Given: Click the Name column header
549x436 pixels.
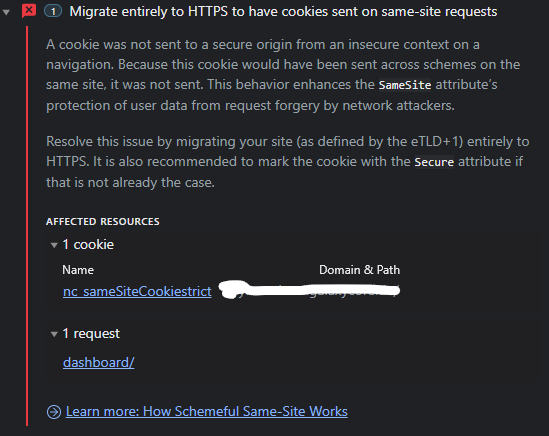Looking at the screenshot, I should [78, 270].
